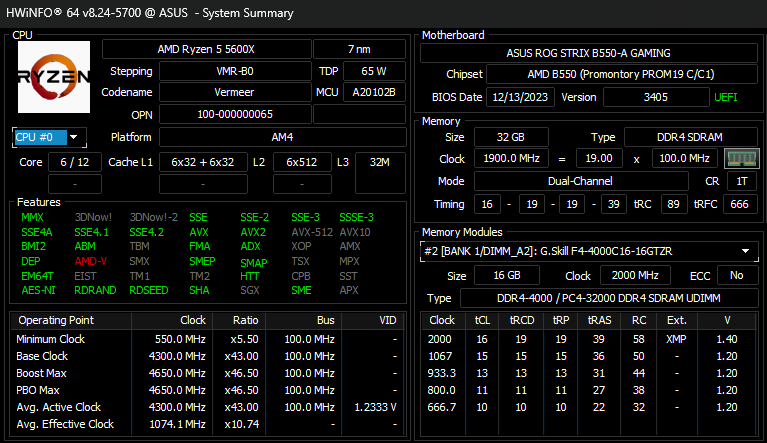Select the Minimum Clock row
767x443 pixels.
point(207,339)
